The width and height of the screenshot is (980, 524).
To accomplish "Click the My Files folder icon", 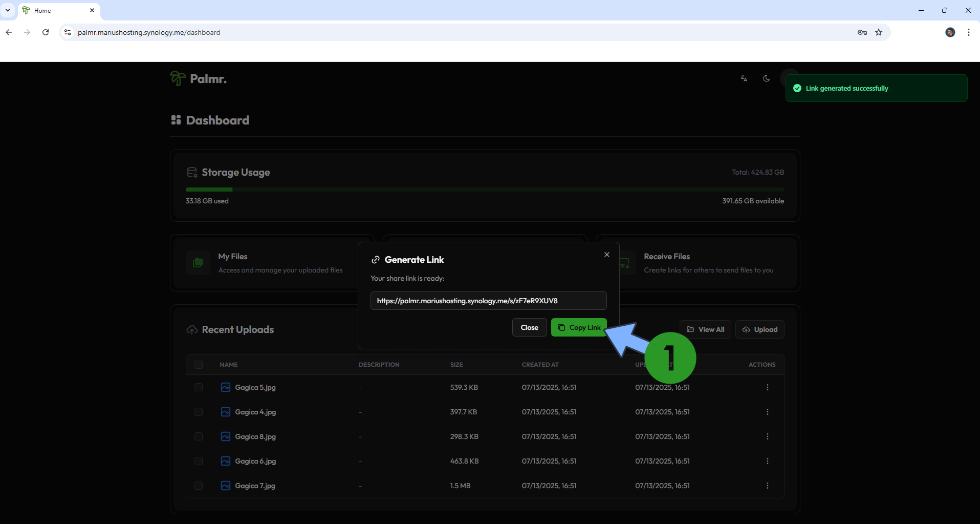I will point(198,263).
